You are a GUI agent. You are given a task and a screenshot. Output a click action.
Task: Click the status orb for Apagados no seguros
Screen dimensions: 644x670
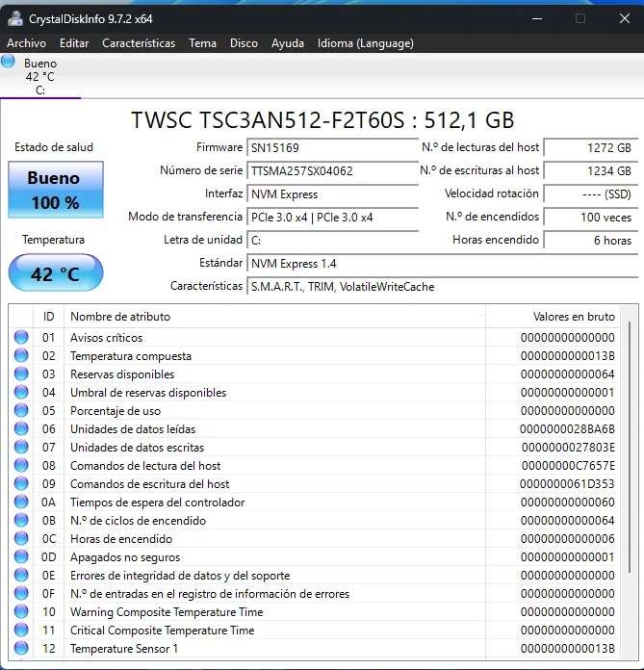tap(21, 557)
